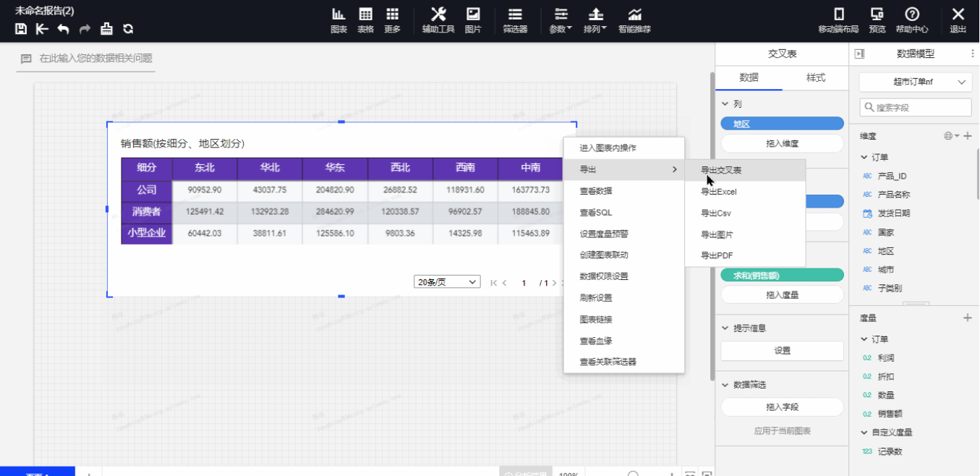Switch to 移动端布局 mobile layout

coord(838,20)
